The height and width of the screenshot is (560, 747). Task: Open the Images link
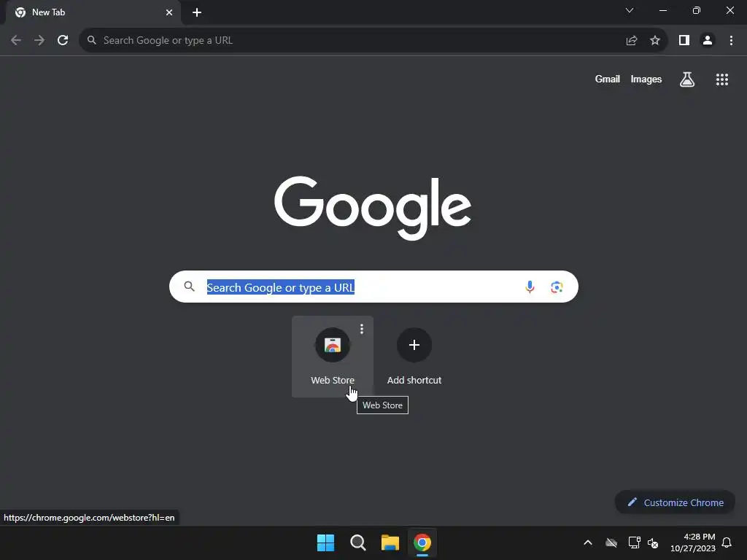pyautogui.click(x=646, y=79)
